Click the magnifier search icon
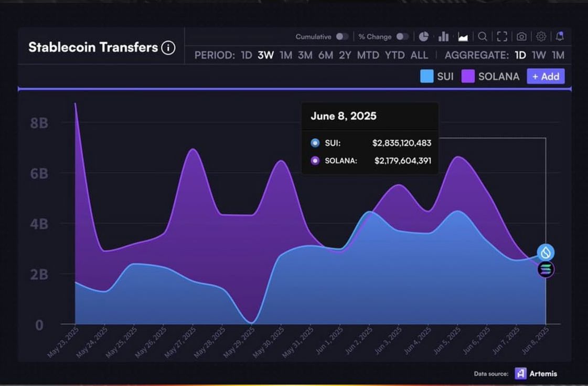 tap(483, 36)
